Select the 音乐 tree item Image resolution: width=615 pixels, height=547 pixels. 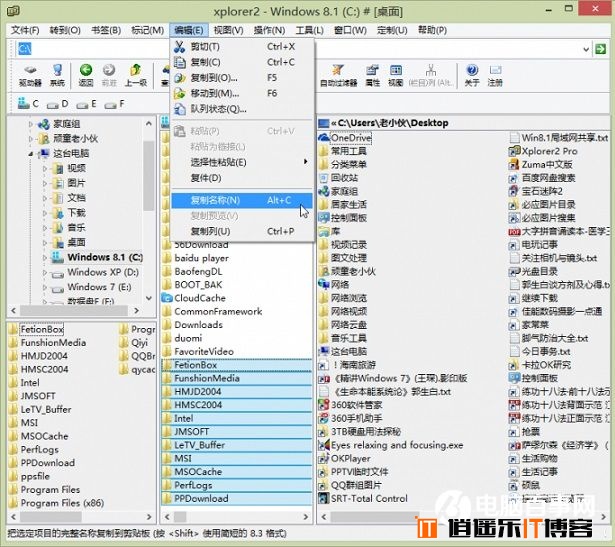pyautogui.click(x=76, y=227)
